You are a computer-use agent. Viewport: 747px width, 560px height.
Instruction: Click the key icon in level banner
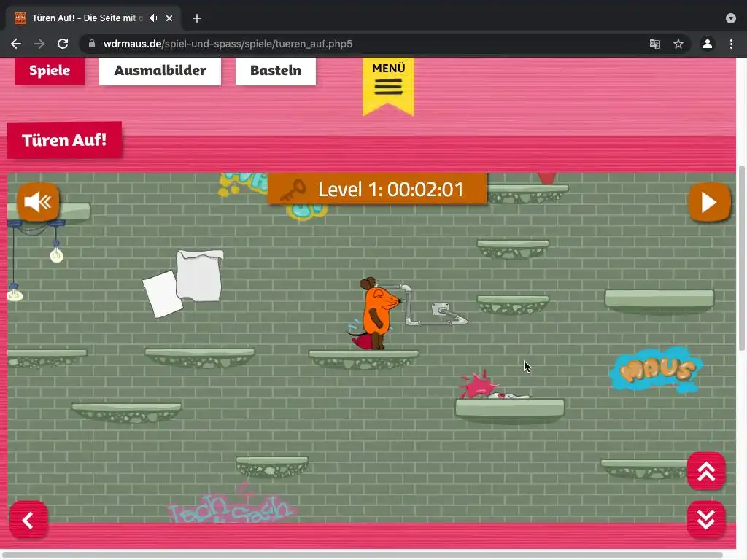tap(293, 190)
